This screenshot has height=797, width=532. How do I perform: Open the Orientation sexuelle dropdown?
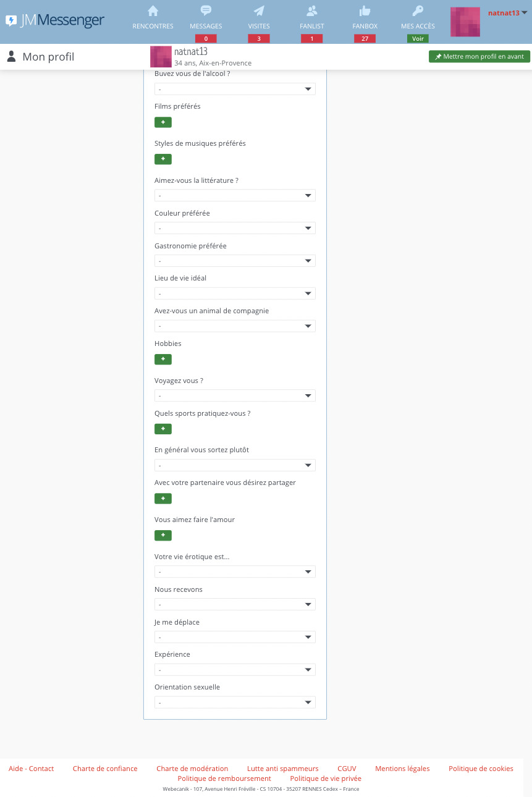[235, 702]
